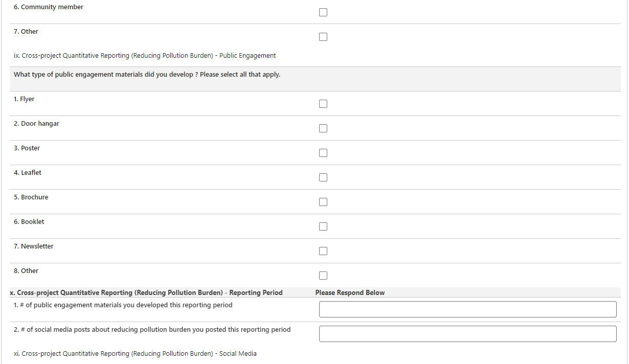Enable the Door hangar checkbox
This screenshot has height=364, width=629.
[x=323, y=128]
